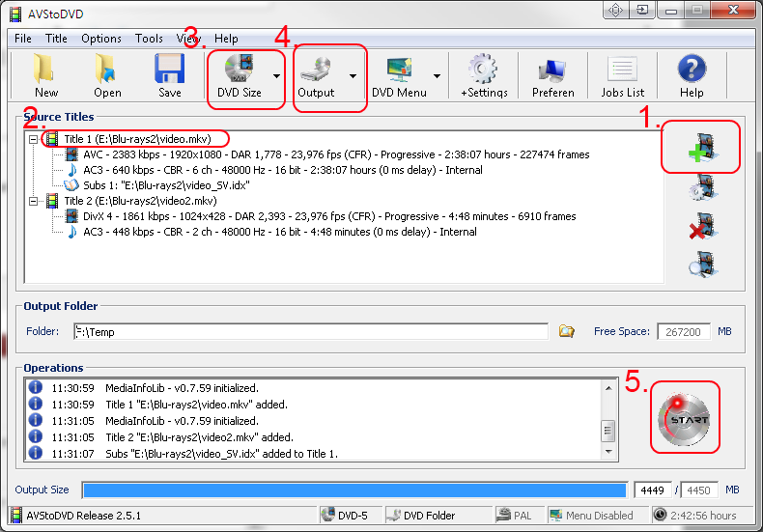Preview the title with the magnifier film icon

pyautogui.click(x=703, y=265)
